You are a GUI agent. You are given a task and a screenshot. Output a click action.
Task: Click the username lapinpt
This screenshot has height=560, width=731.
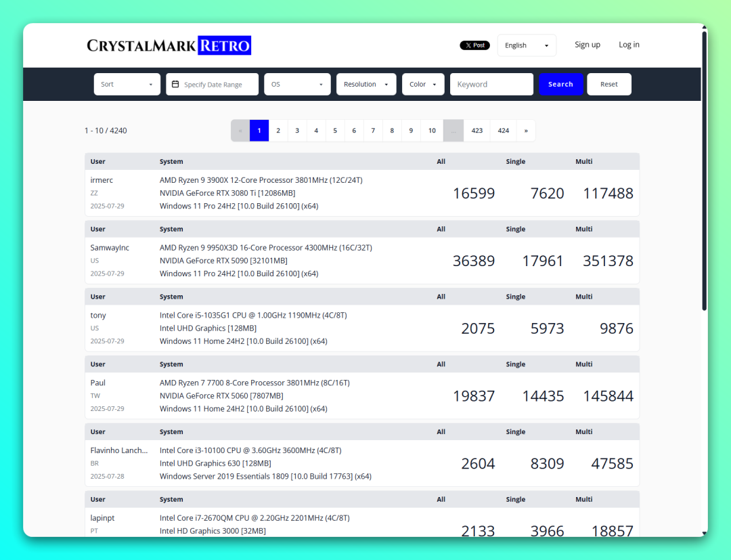coord(102,518)
